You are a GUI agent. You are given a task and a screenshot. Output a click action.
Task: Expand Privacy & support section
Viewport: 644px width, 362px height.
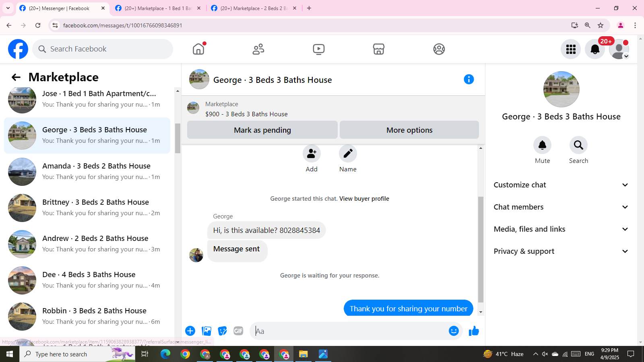(561, 251)
